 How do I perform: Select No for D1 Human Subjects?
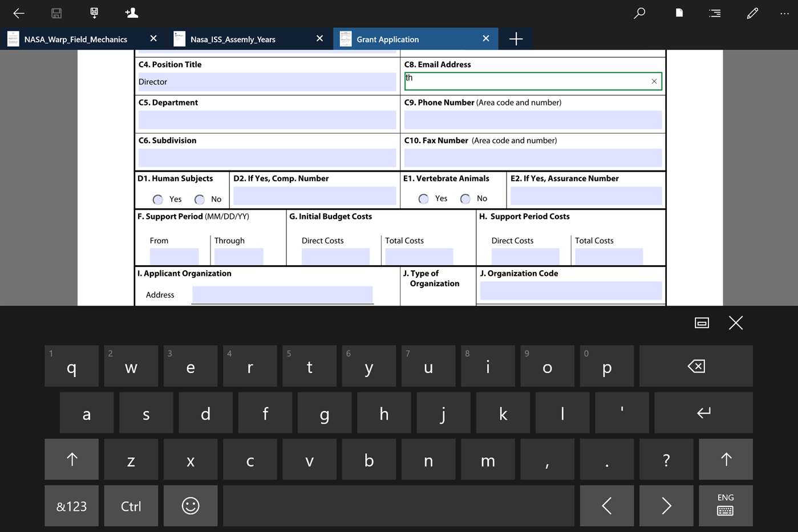pyautogui.click(x=199, y=199)
